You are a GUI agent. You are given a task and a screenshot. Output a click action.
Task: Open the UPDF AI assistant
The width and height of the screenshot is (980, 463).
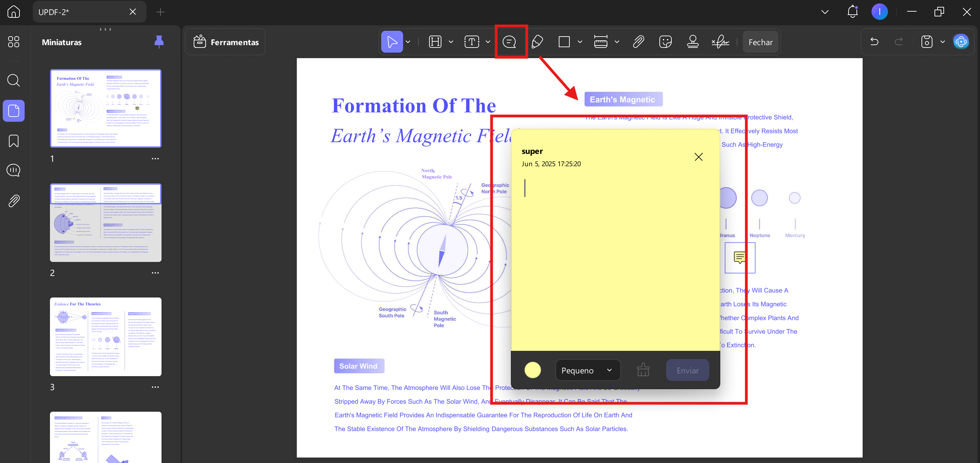click(x=961, y=42)
